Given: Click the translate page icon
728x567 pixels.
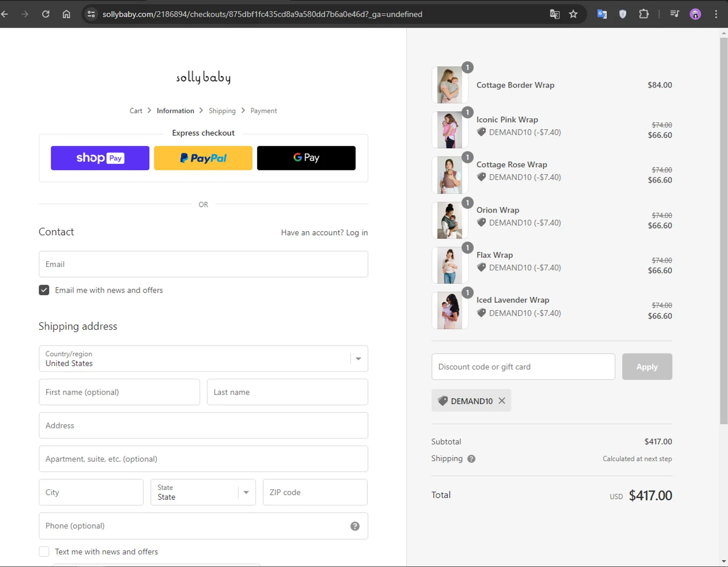Looking at the screenshot, I should pyautogui.click(x=555, y=14).
